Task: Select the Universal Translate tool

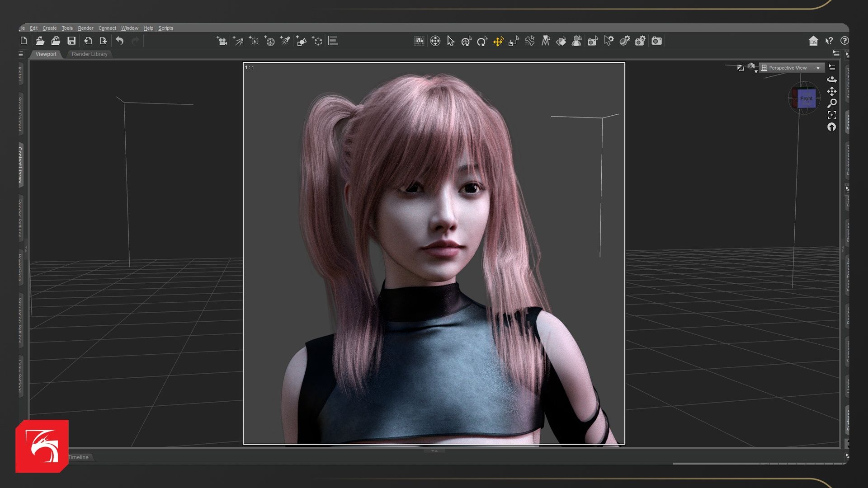Action: pyautogui.click(x=498, y=41)
